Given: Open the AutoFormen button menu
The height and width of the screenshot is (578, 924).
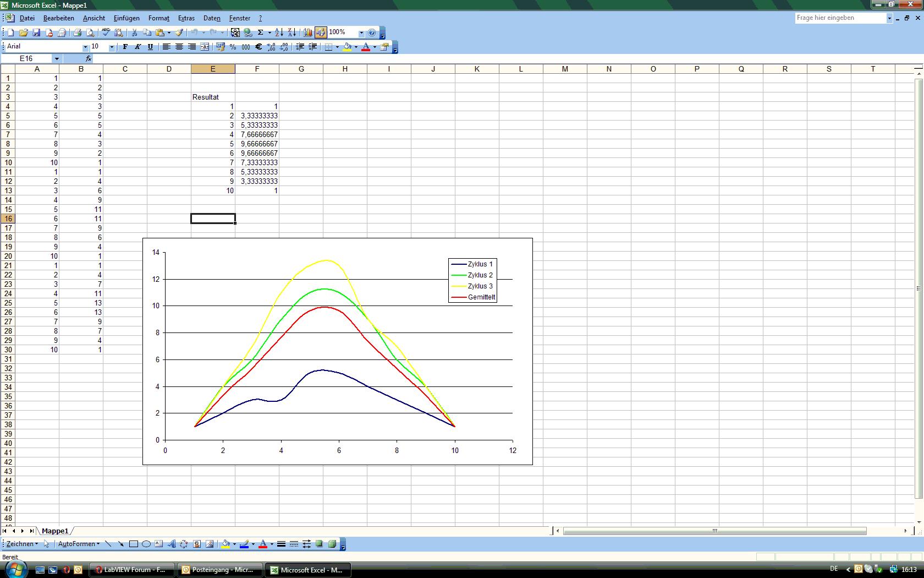Looking at the screenshot, I should tap(79, 544).
